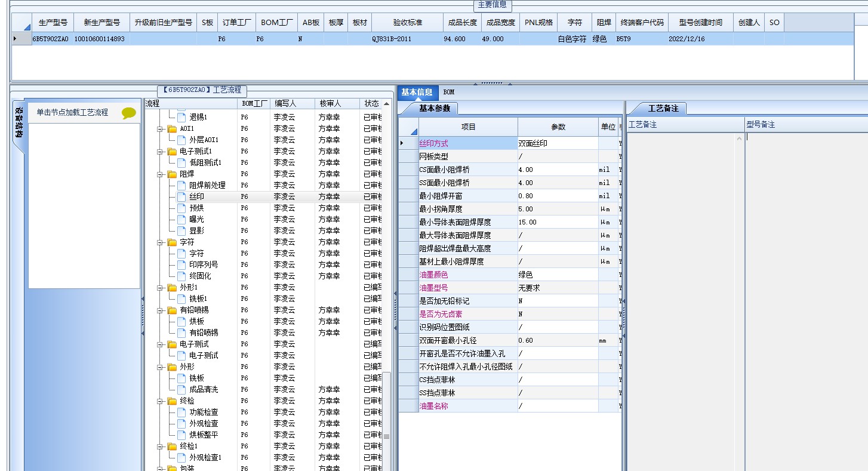Collapse the AOI1 folder node
Viewport: 868px width, 471px height.
tap(160, 128)
